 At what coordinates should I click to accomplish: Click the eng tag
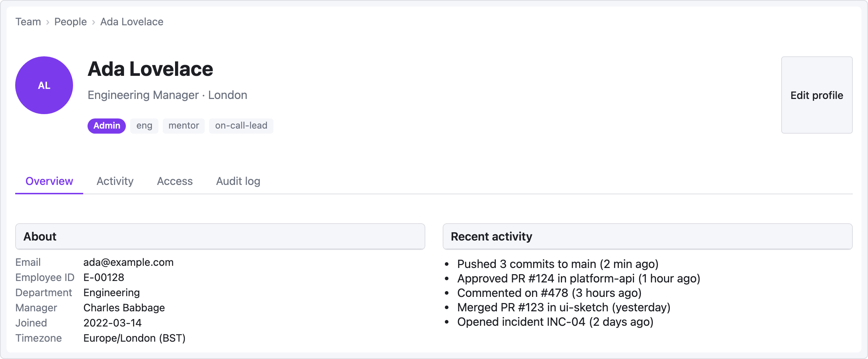point(144,126)
